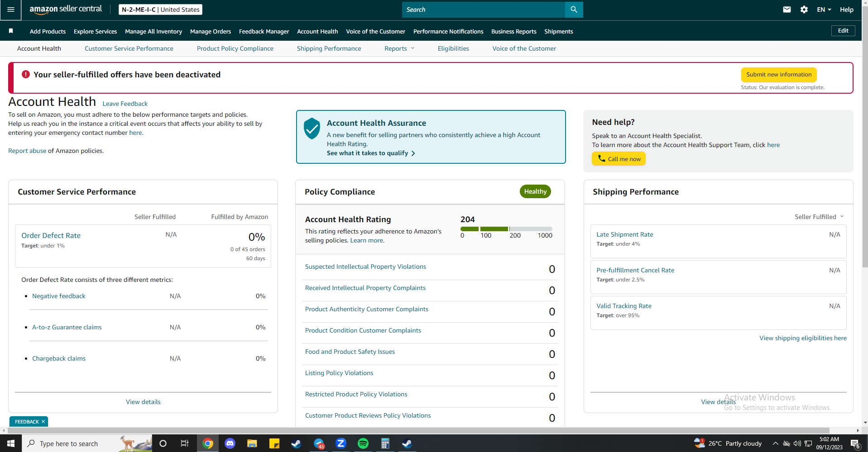Open the Eligibilities tab
The image size is (868, 452).
click(453, 48)
